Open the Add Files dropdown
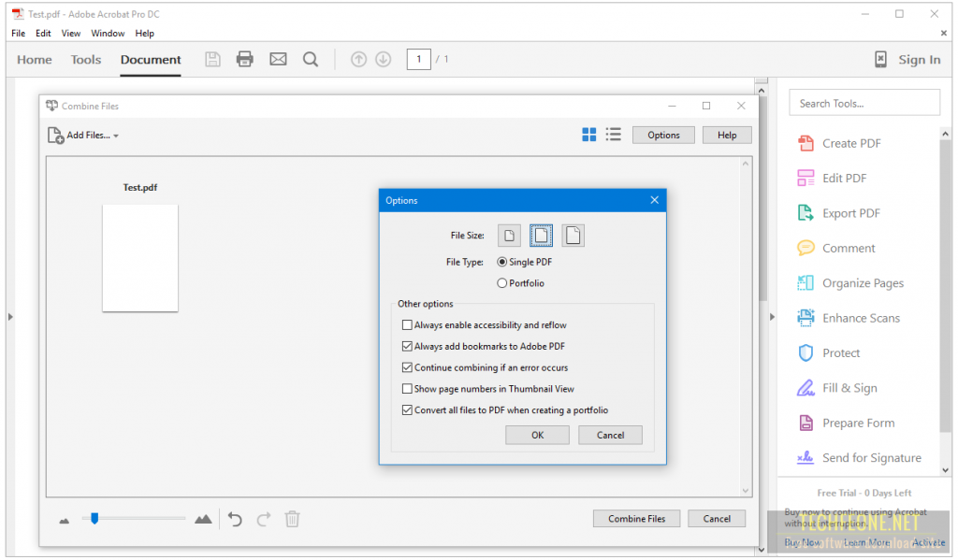 point(83,135)
